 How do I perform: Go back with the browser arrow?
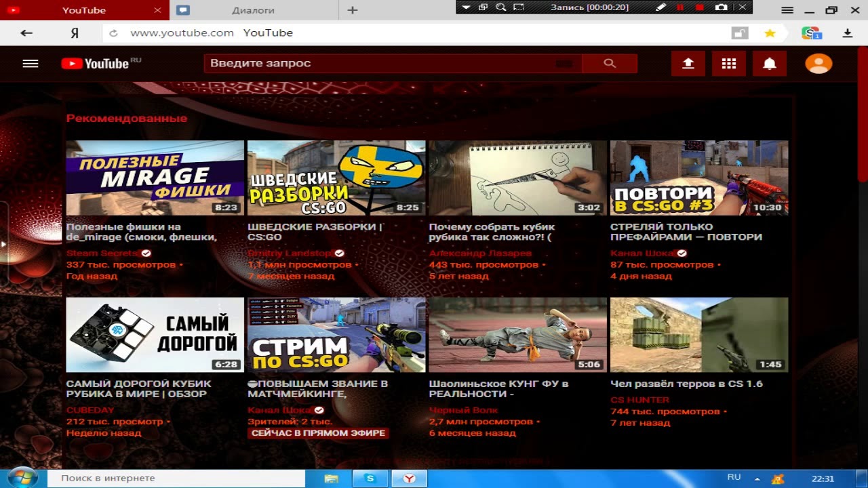point(26,33)
